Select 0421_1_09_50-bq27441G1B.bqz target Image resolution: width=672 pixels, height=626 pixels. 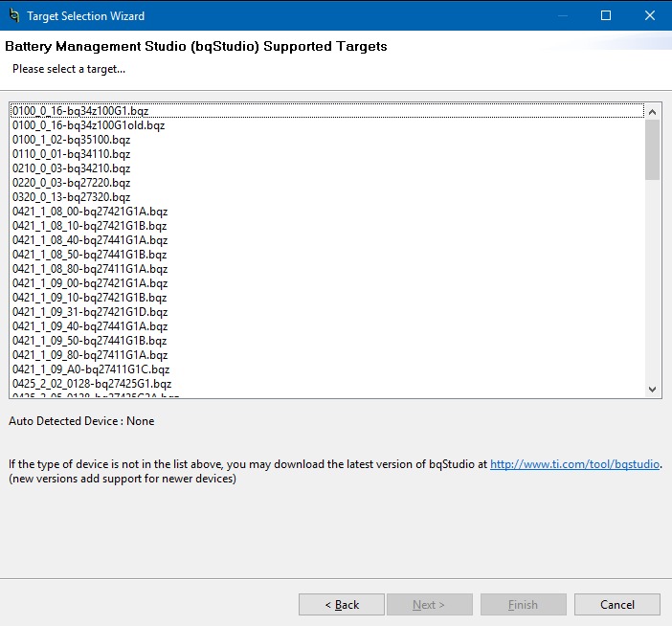(327, 341)
